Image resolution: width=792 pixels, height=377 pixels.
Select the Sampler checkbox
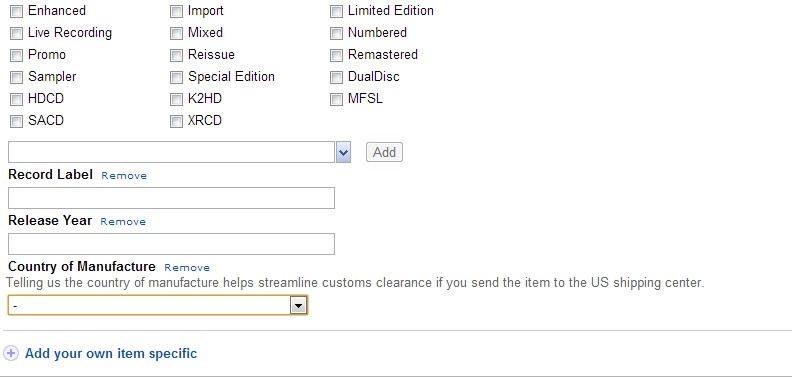coord(17,77)
